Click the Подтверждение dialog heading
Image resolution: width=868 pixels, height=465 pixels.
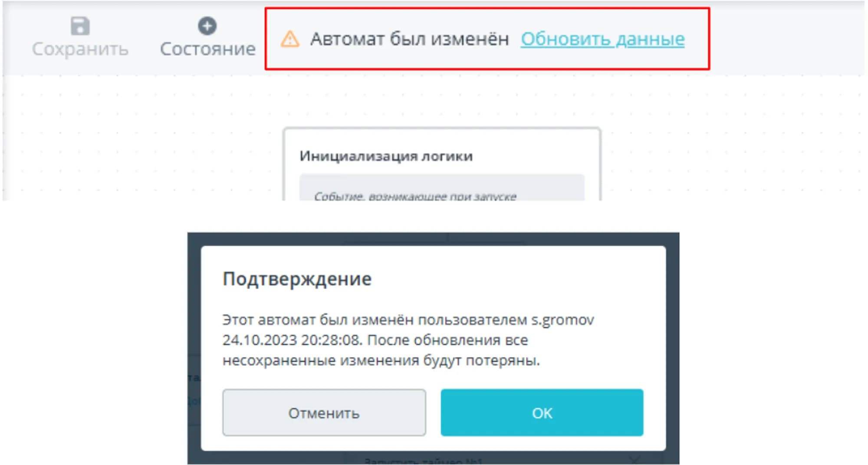click(297, 279)
